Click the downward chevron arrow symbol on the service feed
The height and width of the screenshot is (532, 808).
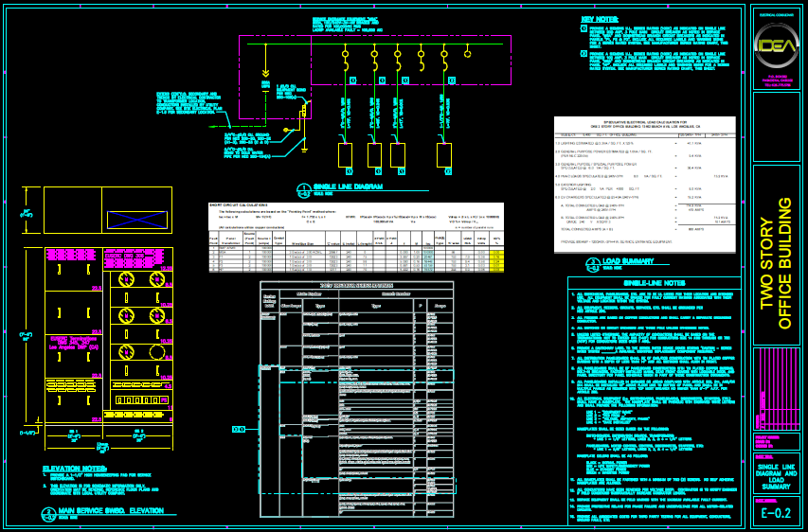(x=266, y=71)
